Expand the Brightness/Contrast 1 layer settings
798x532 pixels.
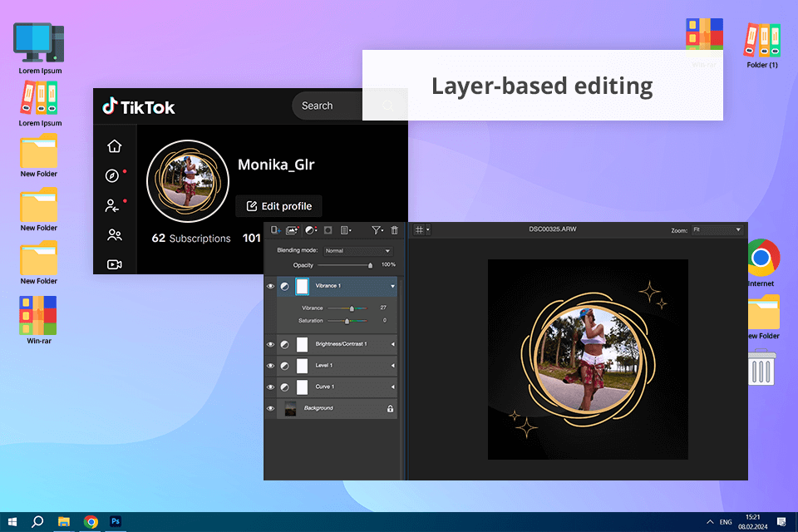point(392,345)
